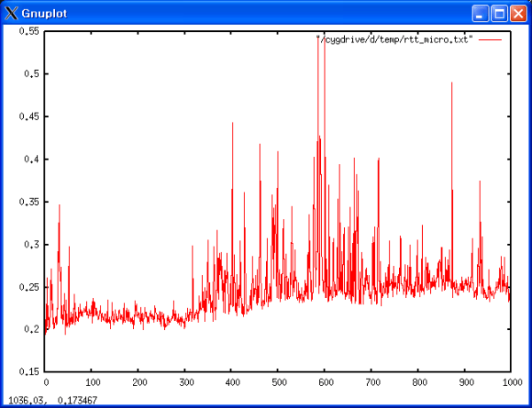This screenshot has height=408, width=532.
Task: Close the Gnuplot window
Action: click(518, 13)
